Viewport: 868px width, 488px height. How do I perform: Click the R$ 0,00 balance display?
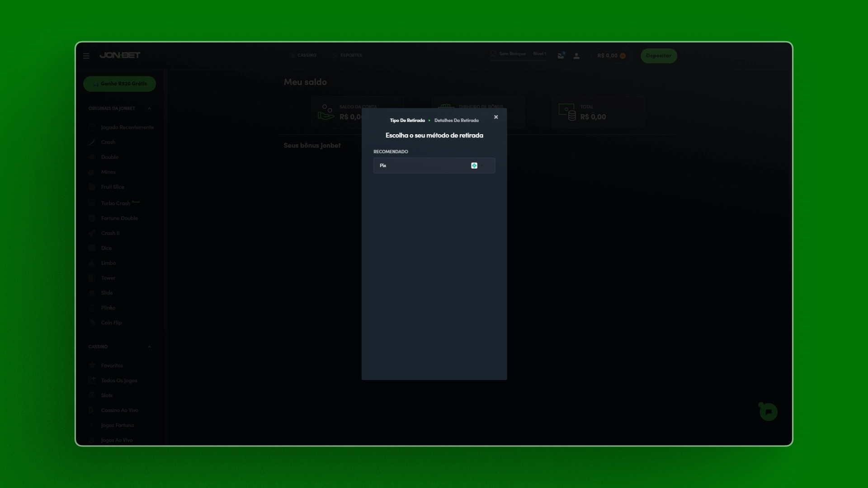611,56
